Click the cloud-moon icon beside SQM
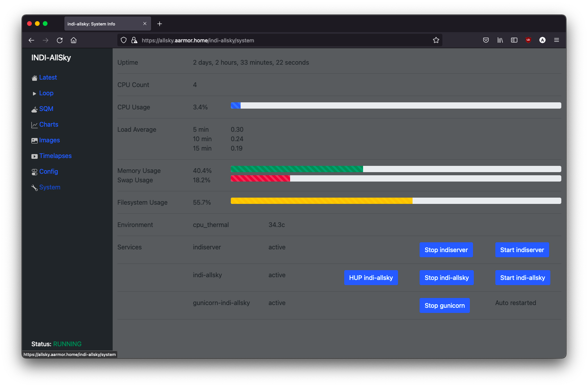 point(35,109)
